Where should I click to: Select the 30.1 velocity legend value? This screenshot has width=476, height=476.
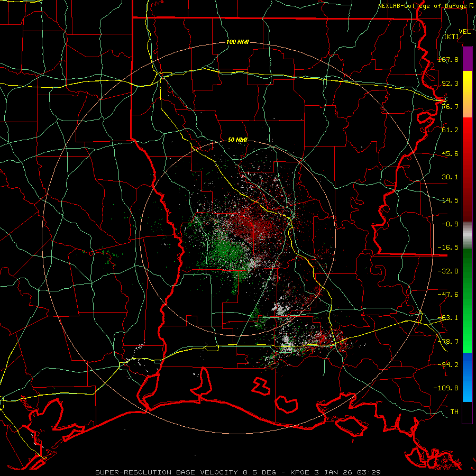[x=450, y=177]
